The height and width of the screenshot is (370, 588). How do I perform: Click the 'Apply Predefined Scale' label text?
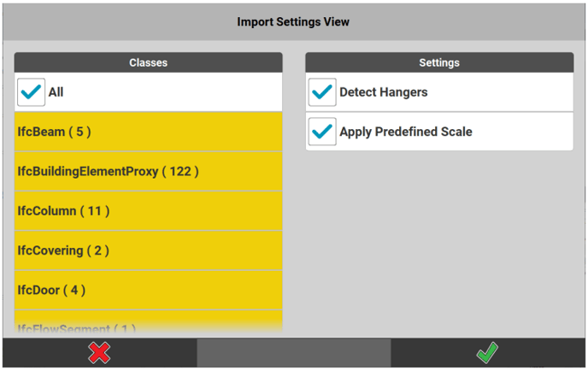point(405,132)
